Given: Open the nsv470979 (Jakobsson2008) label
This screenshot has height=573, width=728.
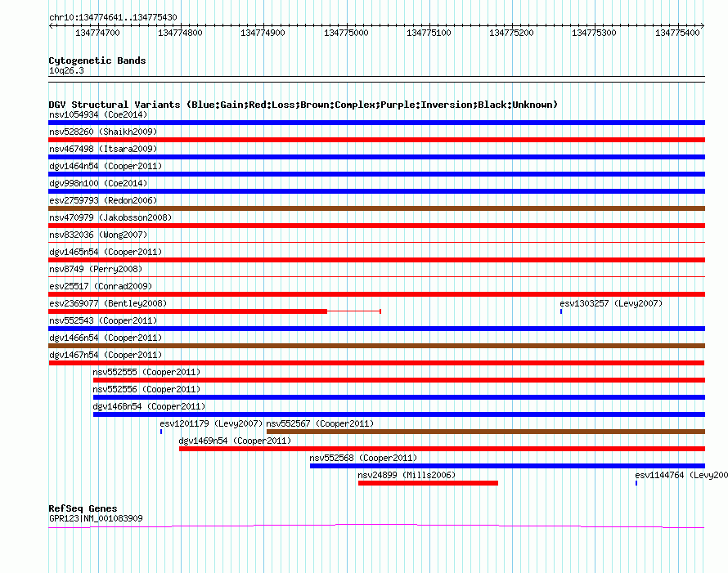Looking at the screenshot, I should click(x=110, y=217).
